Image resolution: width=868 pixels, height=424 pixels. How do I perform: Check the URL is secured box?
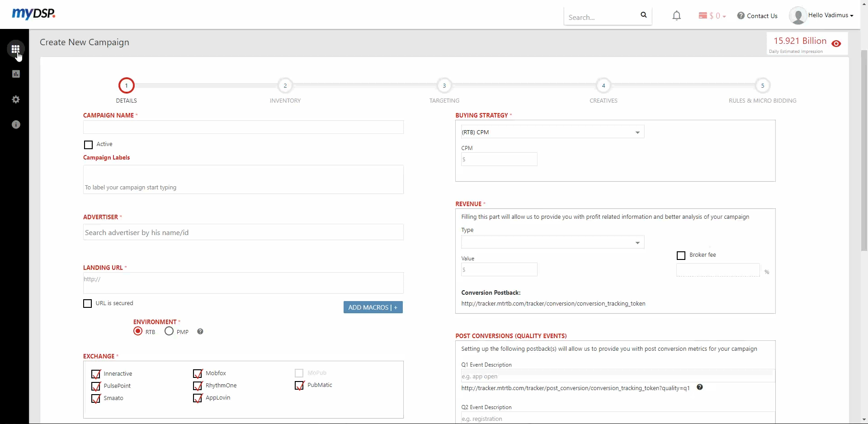tap(88, 304)
